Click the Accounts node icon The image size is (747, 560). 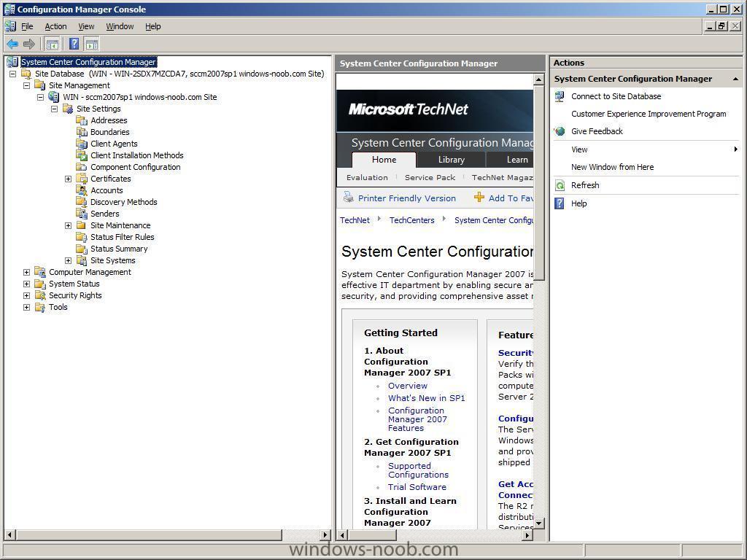click(82, 190)
